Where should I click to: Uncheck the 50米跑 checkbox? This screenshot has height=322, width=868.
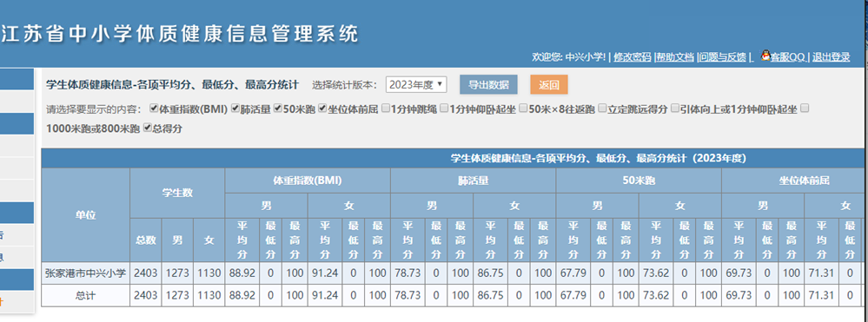tap(277, 108)
